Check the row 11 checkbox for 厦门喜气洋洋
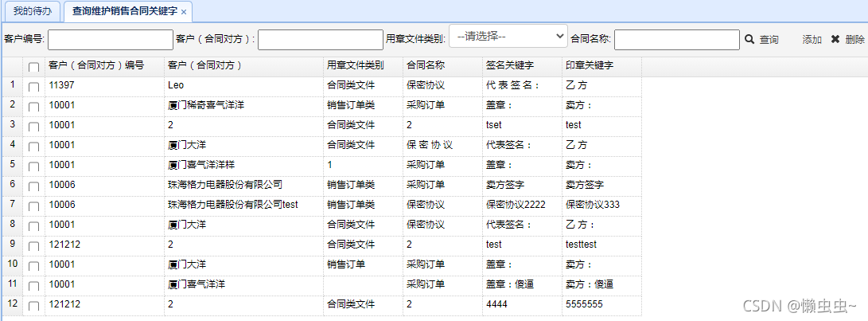Screen dimensions: 868x321 (33, 286)
